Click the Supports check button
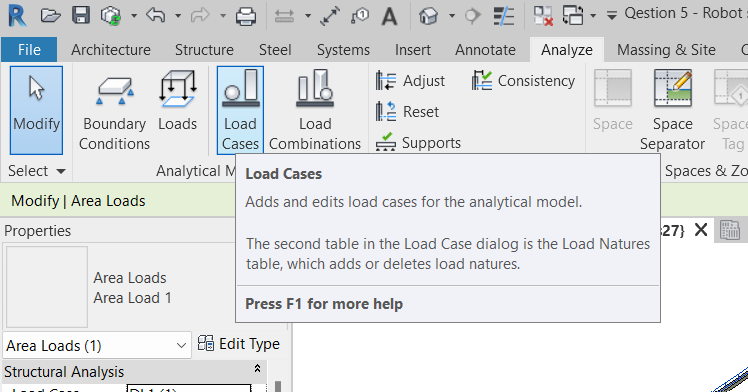748x392 pixels. [x=418, y=142]
